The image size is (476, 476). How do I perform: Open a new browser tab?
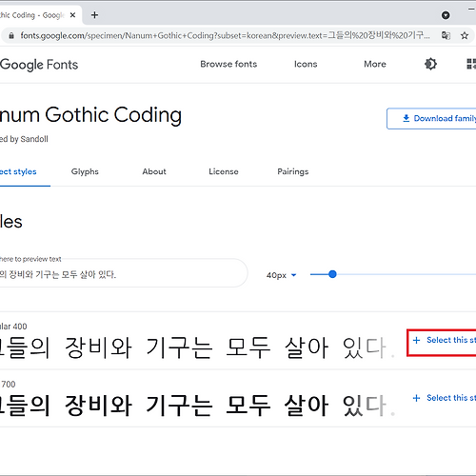tap(94, 15)
